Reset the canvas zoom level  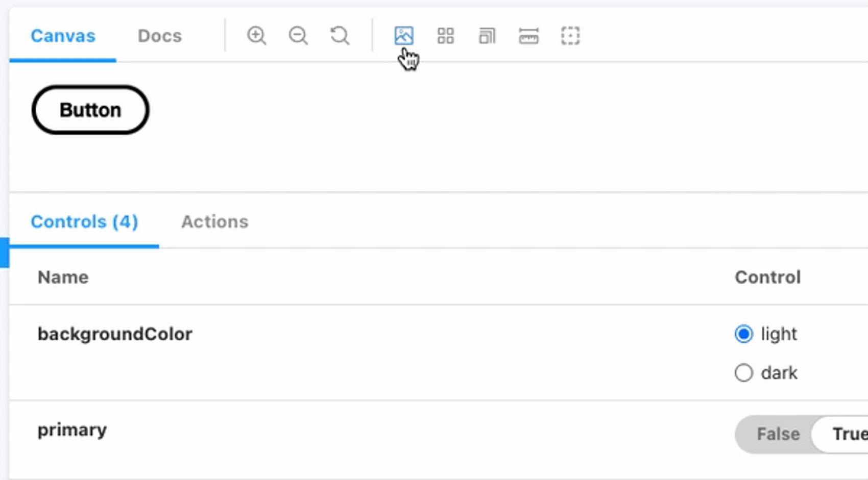(340, 36)
